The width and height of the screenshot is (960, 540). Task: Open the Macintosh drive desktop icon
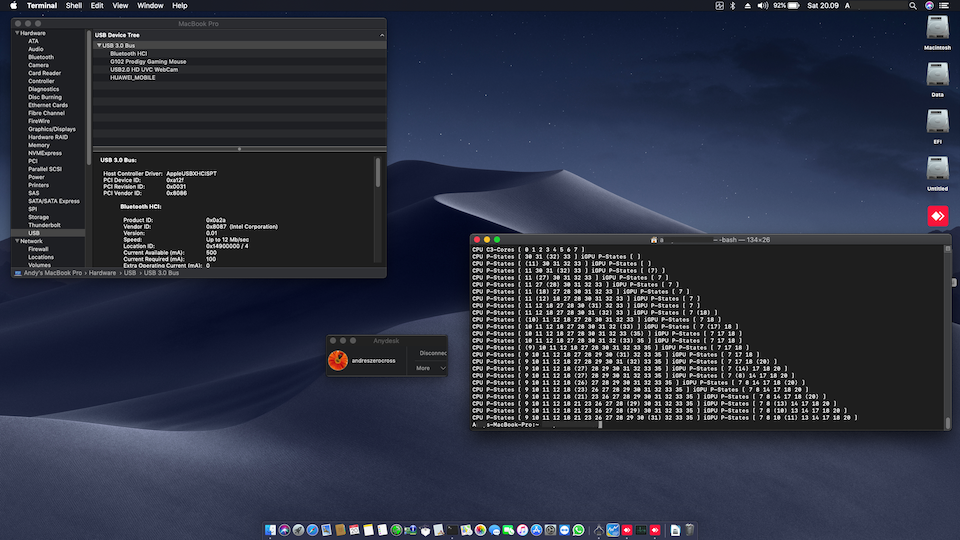tap(937, 28)
